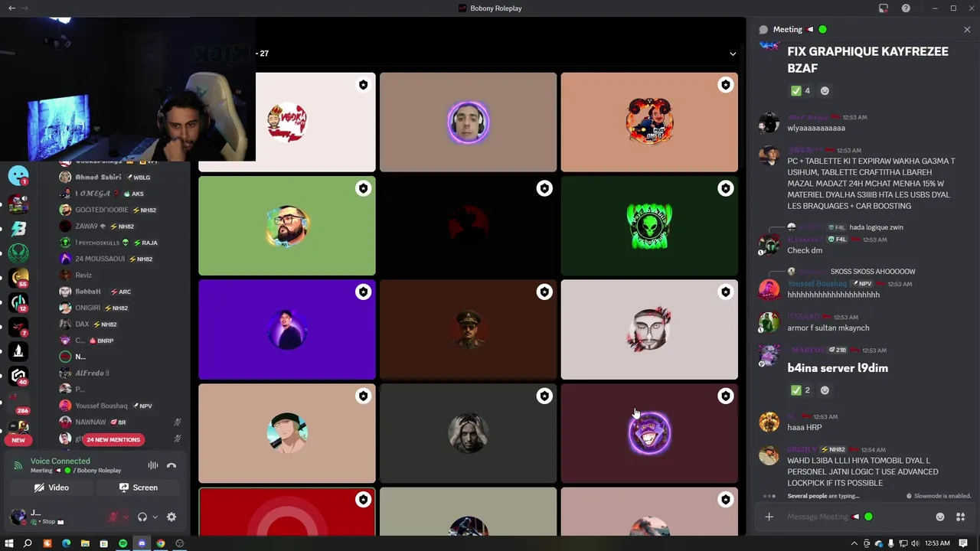980x551 pixels.
Task: Toggle checkmark reaction with count 2
Action: (800, 390)
